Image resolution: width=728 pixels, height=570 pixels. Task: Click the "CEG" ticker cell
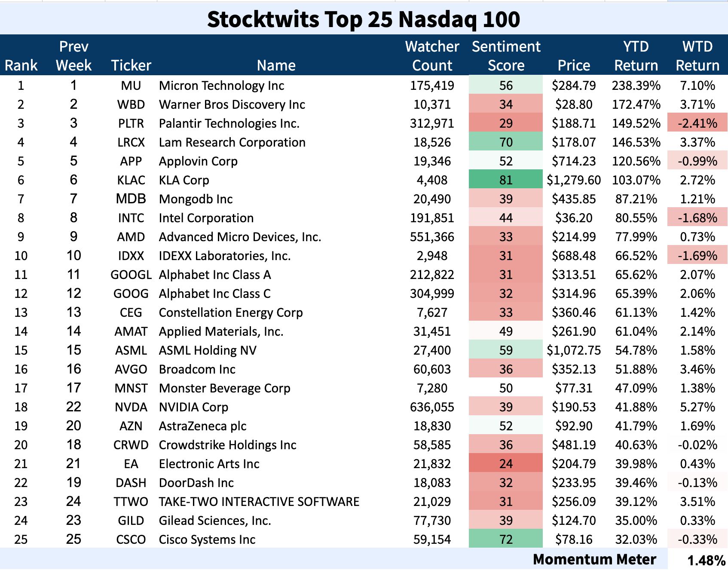(x=131, y=313)
